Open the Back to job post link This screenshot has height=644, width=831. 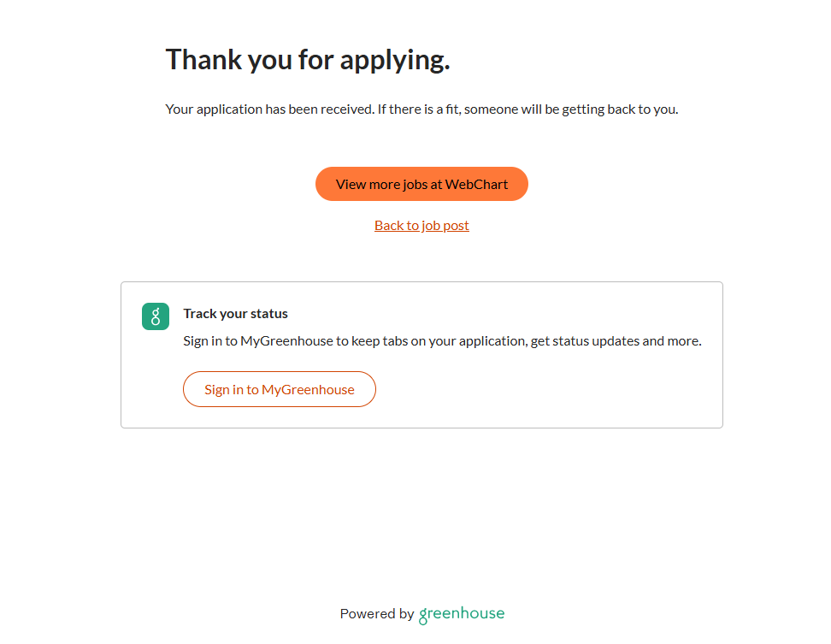coord(421,226)
